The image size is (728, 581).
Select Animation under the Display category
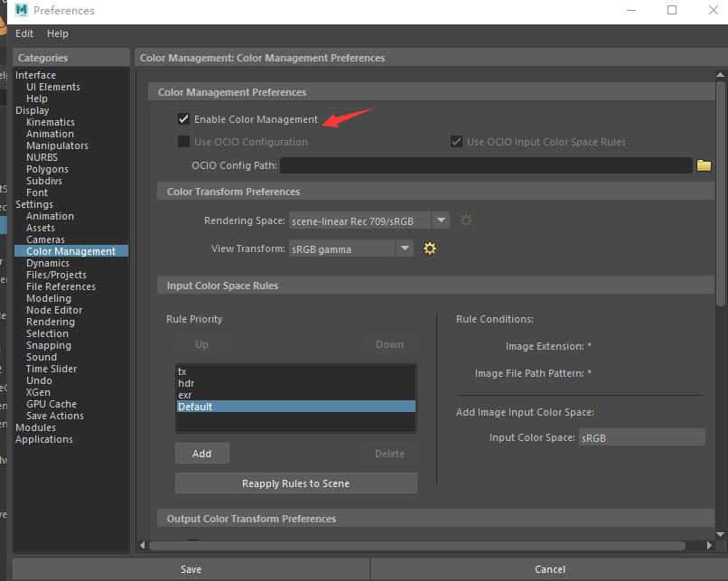tap(50, 134)
